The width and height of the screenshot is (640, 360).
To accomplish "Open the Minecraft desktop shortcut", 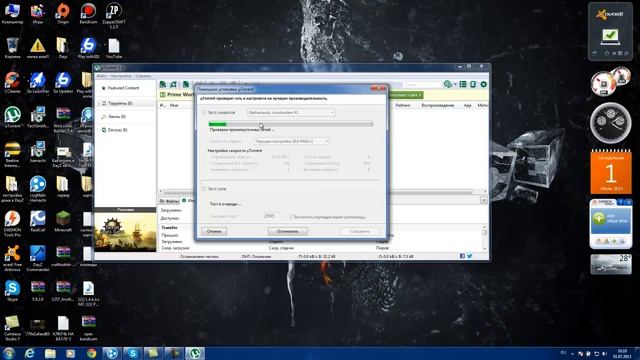I will click(x=63, y=222).
